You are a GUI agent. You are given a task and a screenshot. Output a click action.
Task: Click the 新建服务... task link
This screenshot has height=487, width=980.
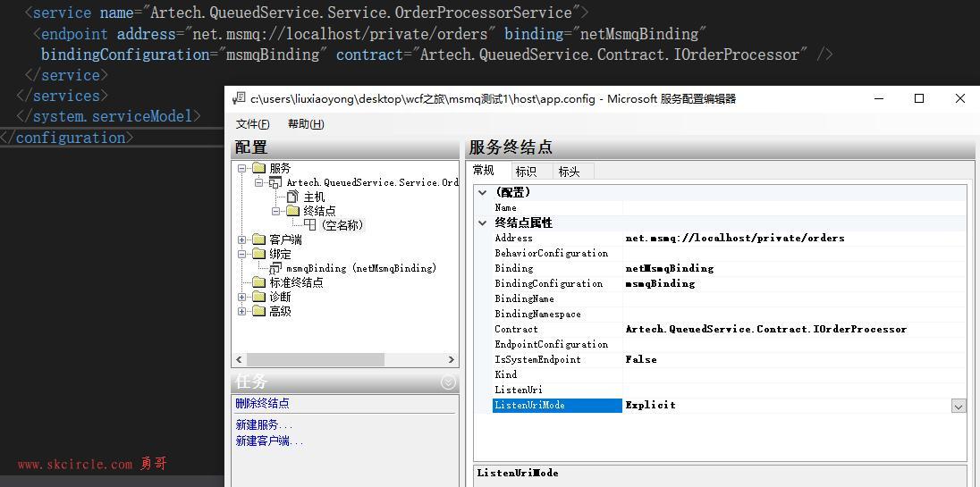click(x=264, y=425)
